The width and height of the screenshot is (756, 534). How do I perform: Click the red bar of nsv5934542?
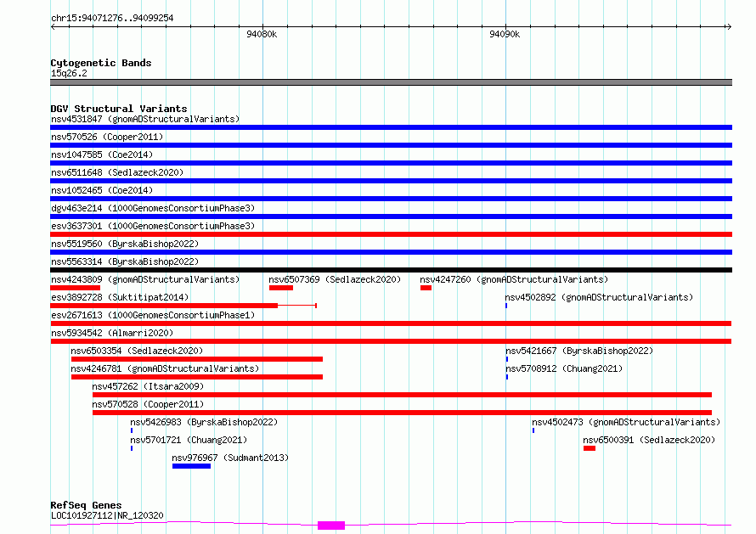pyautogui.click(x=391, y=341)
